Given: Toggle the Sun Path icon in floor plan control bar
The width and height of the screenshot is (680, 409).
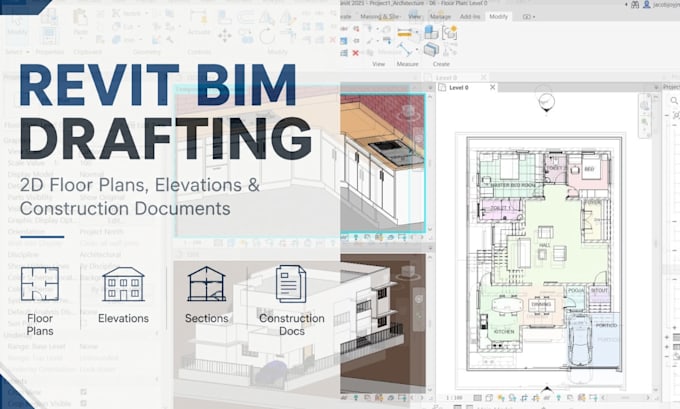Looking at the screenshot, I should pyautogui.click(x=501, y=398).
